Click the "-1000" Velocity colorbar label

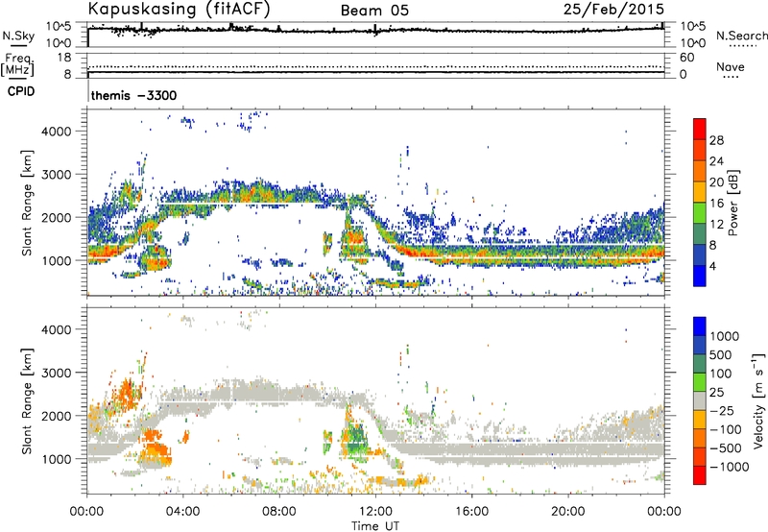click(729, 467)
